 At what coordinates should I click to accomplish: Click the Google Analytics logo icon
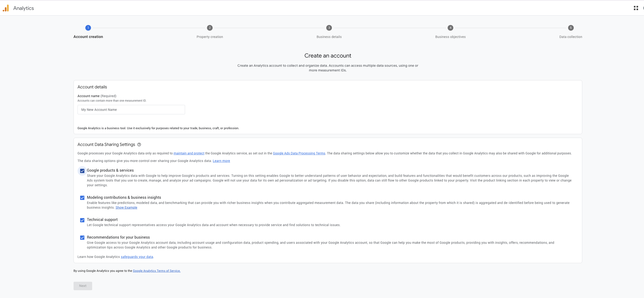[6, 8]
